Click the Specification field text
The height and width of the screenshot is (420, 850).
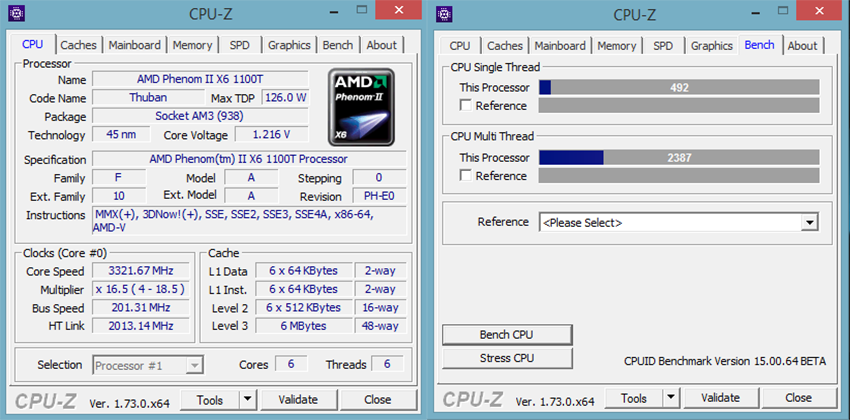pyautogui.click(x=249, y=159)
